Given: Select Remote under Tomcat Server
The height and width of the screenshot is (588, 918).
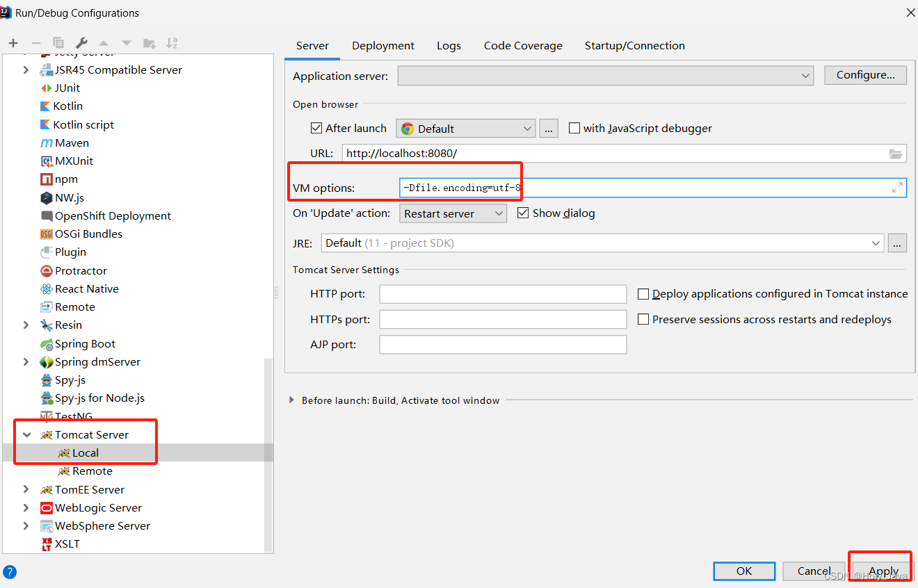Looking at the screenshot, I should (x=92, y=471).
